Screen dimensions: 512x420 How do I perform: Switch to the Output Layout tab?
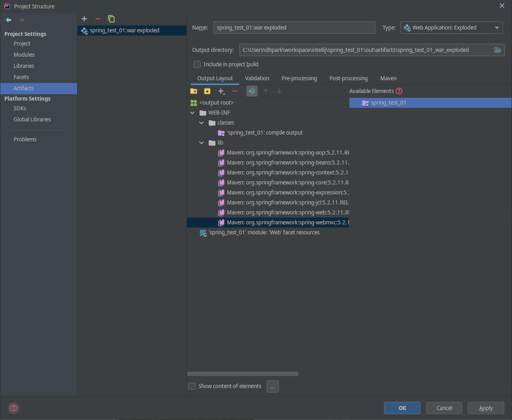(215, 78)
